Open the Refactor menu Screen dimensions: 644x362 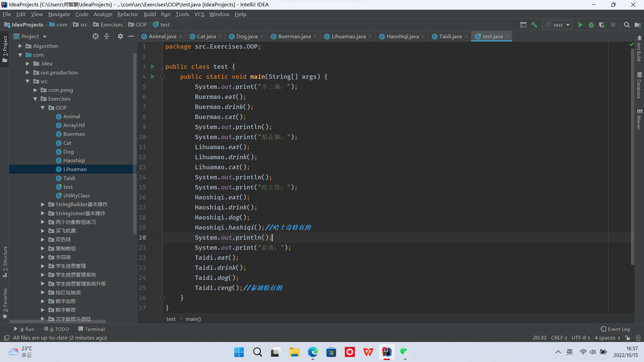tap(127, 14)
